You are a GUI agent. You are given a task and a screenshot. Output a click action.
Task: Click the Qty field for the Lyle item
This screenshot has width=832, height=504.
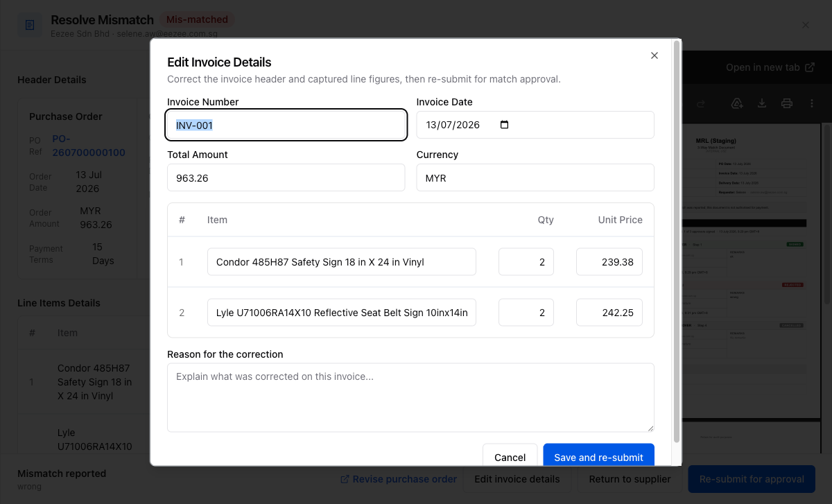click(526, 313)
